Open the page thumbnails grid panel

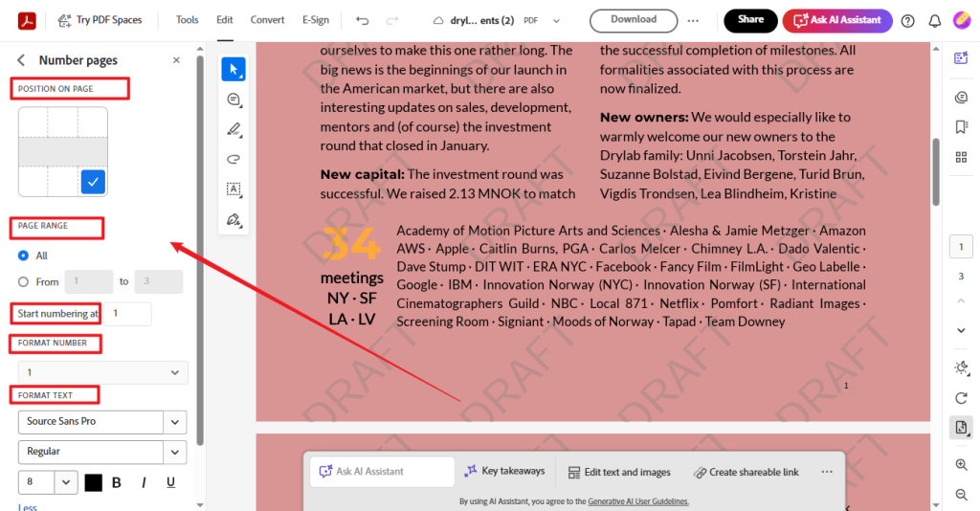point(961,157)
